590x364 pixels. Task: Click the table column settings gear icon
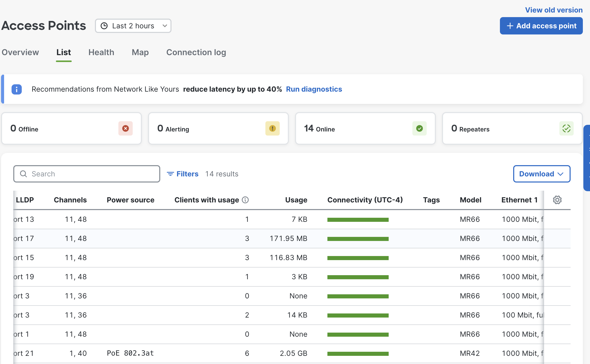pos(557,200)
